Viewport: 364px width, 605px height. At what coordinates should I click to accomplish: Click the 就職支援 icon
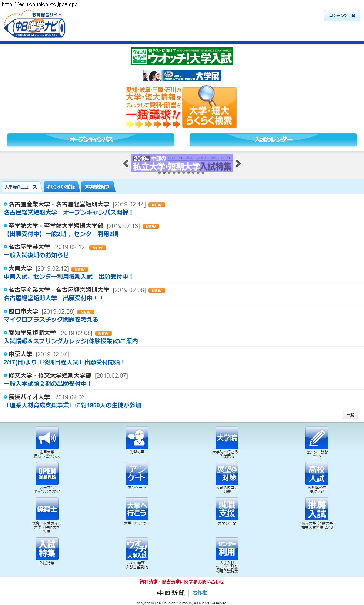click(227, 509)
